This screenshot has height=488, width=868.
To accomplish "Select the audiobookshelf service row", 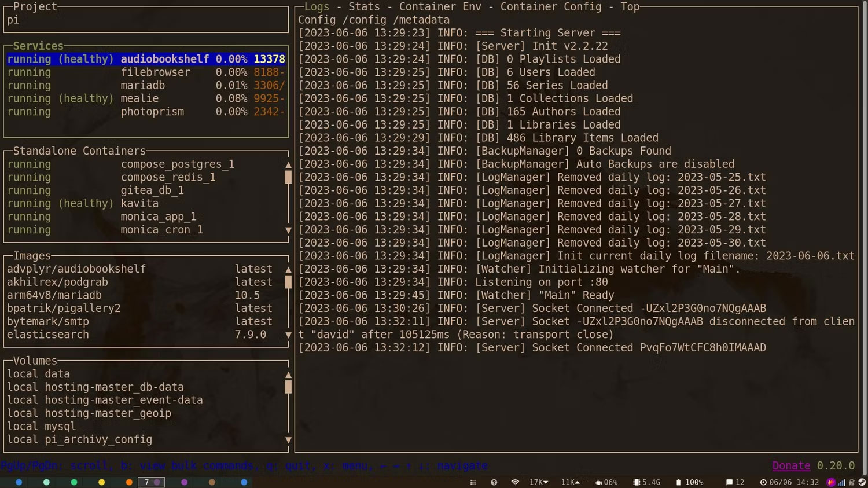I will 146,59.
